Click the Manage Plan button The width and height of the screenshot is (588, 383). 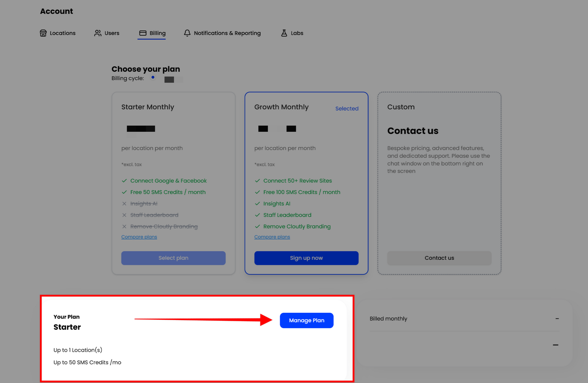click(306, 320)
